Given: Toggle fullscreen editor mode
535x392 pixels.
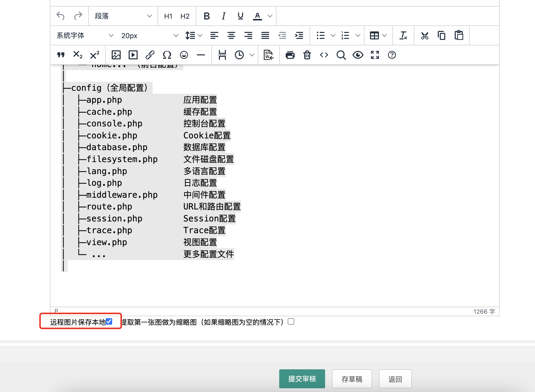Looking at the screenshot, I should (x=375, y=55).
